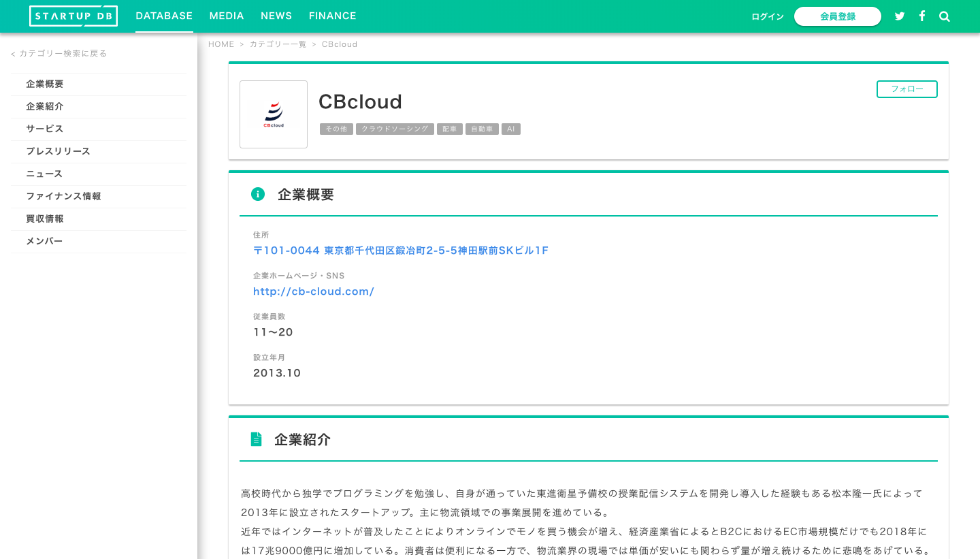Open the http://cb-cloud.com/ homepage link

click(314, 291)
